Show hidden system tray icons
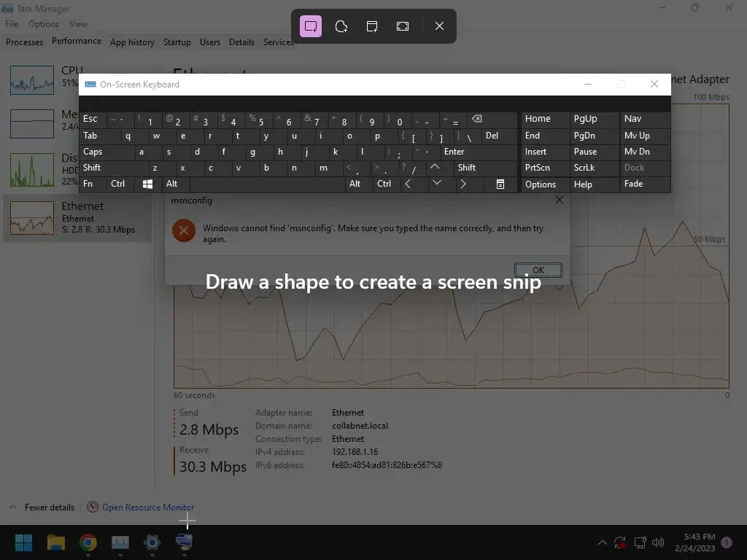747x560 pixels. point(602,542)
